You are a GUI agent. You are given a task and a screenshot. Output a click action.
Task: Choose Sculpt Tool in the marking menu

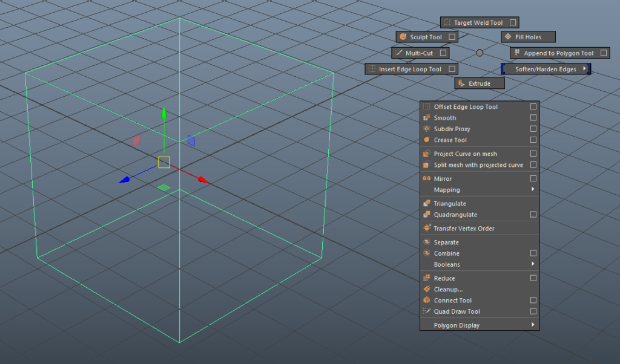[427, 37]
